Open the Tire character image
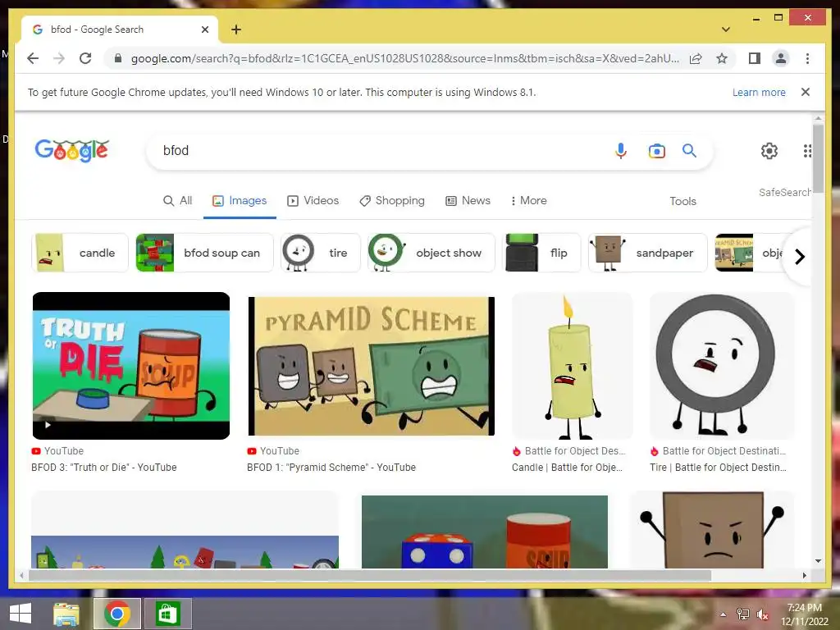 (721, 365)
